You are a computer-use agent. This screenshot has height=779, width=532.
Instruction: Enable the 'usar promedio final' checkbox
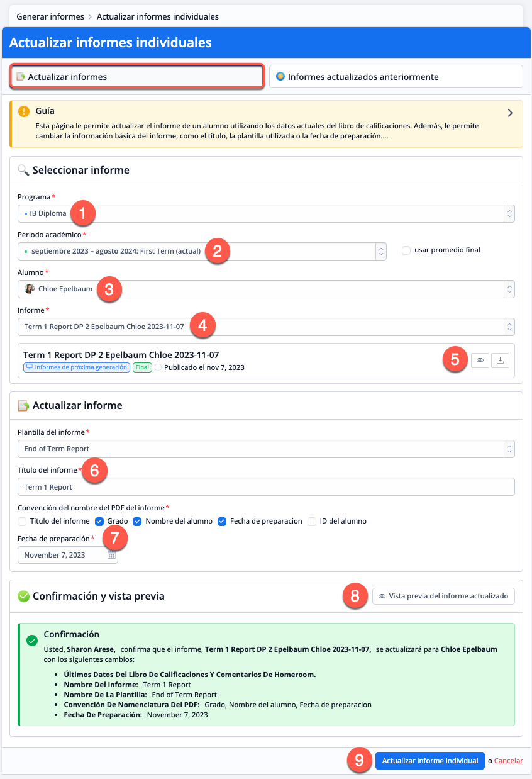click(x=406, y=250)
